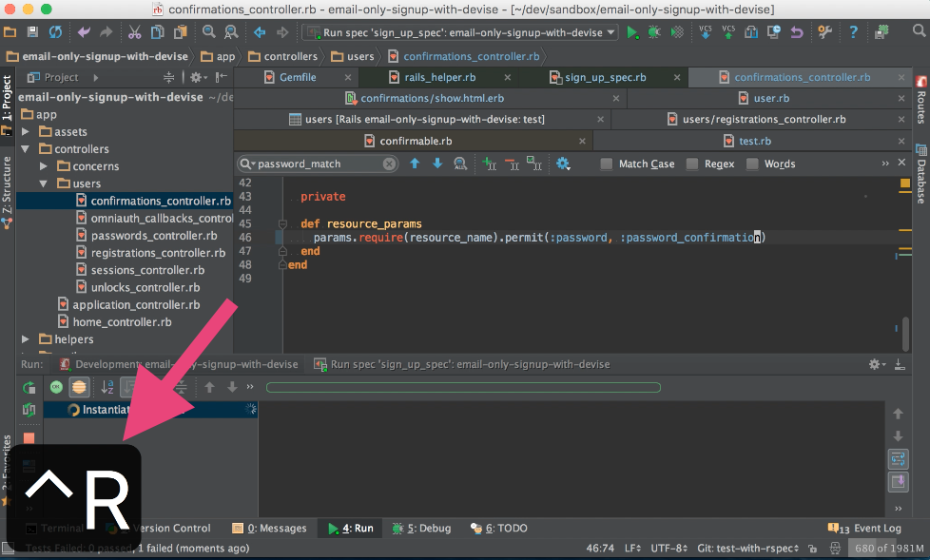Click the Paste clipboard icon
The height and width of the screenshot is (560, 930).
181,32
